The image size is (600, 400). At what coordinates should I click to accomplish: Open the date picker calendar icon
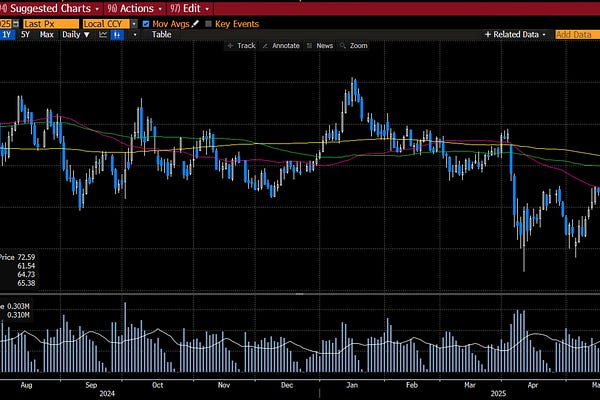(16, 24)
